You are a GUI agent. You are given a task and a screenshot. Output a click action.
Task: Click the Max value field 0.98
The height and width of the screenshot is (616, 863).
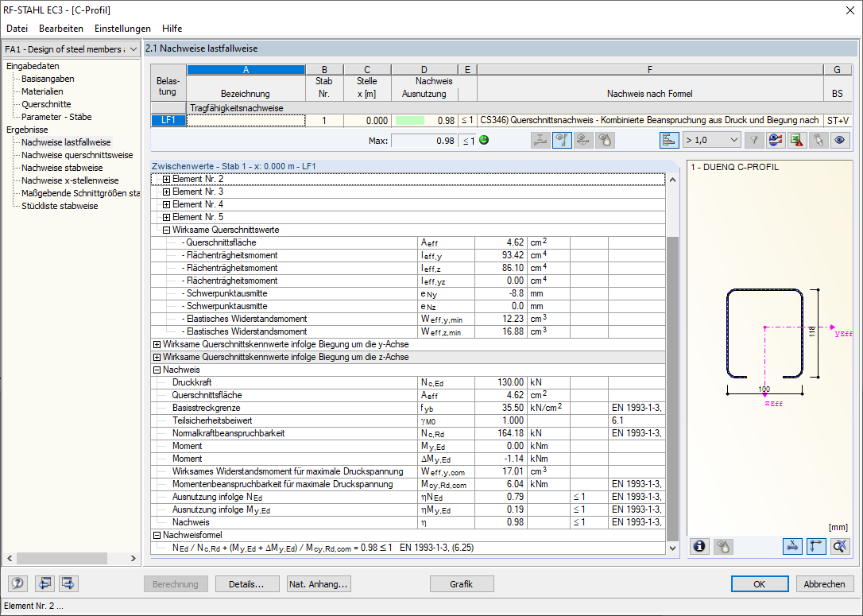[424, 141]
